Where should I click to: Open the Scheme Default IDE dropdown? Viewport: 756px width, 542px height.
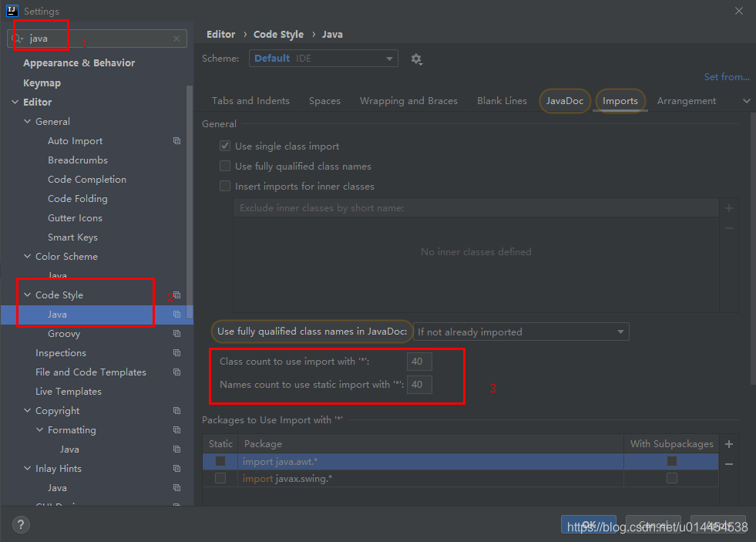click(324, 59)
